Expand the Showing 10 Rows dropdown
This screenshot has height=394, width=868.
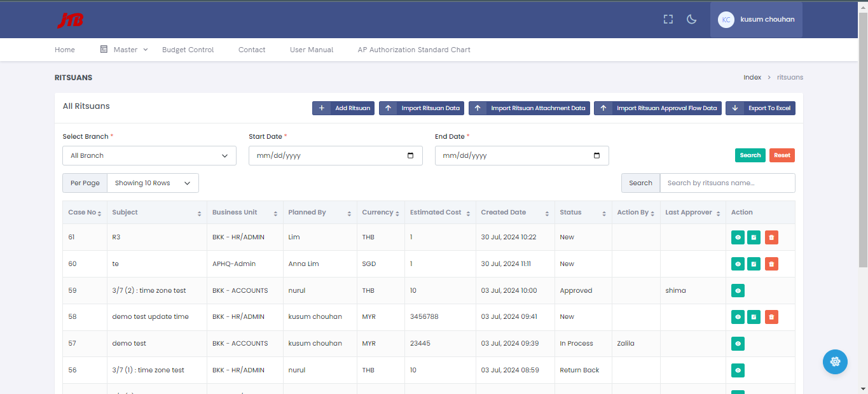[153, 183]
